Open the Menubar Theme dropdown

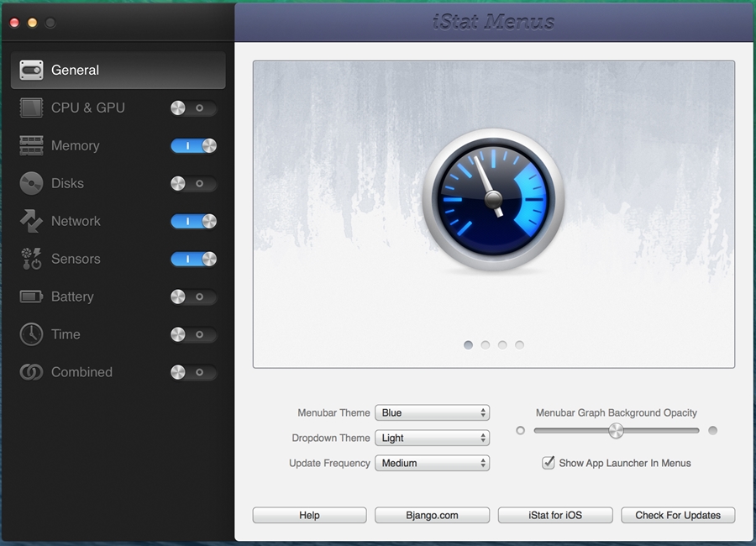(432, 413)
